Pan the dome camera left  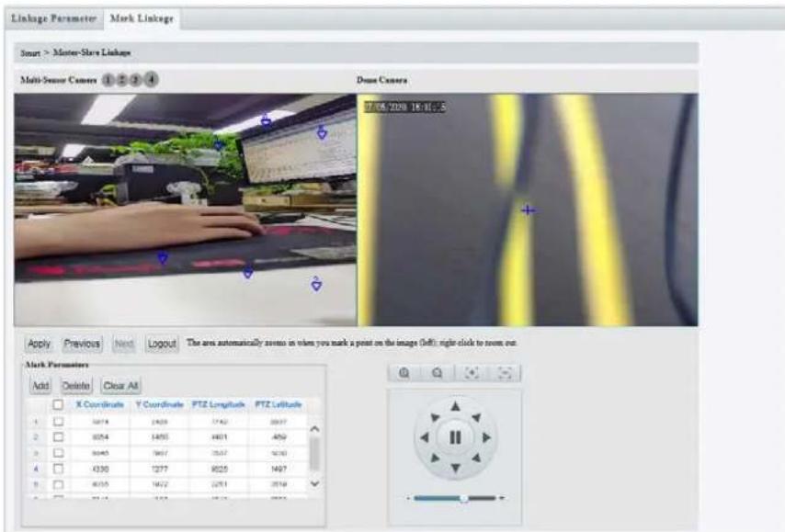click(x=425, y=437)
